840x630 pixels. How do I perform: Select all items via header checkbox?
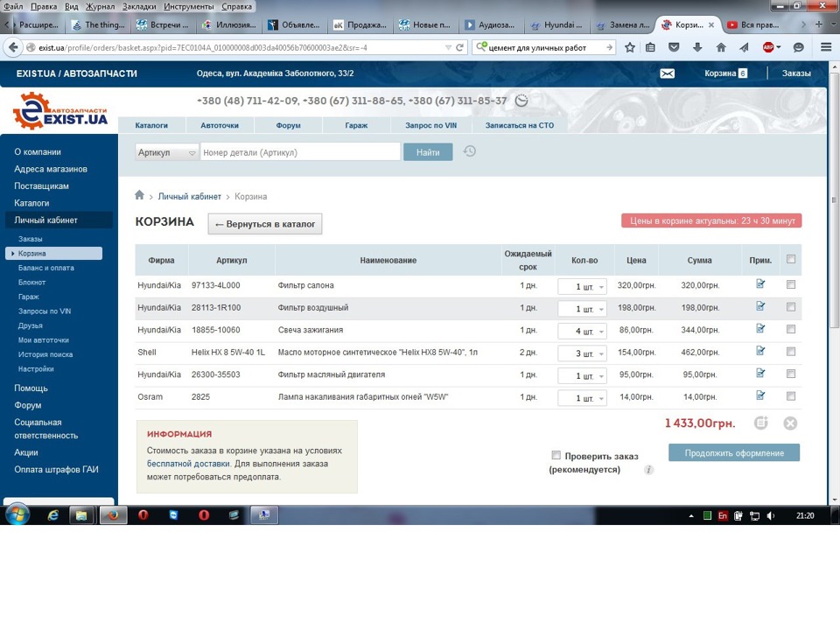point(791,259)
